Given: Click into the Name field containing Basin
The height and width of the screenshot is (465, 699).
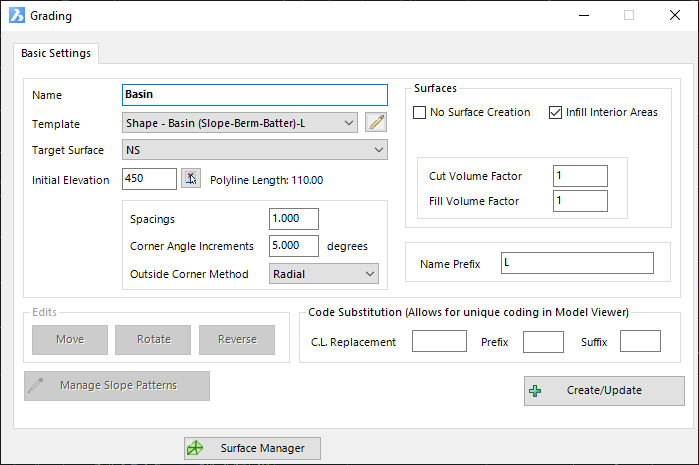Looking at the screenshot, I should click(254, 95).
